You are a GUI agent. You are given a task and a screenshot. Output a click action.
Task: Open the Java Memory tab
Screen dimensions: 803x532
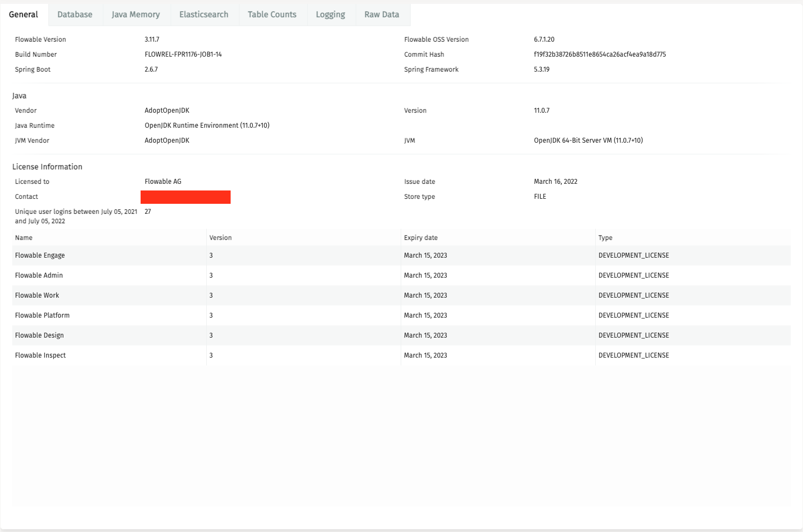[136, 14]
